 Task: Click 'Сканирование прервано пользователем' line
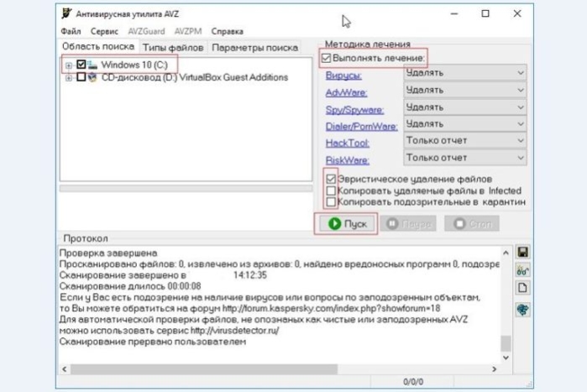[x=153, y=342]
